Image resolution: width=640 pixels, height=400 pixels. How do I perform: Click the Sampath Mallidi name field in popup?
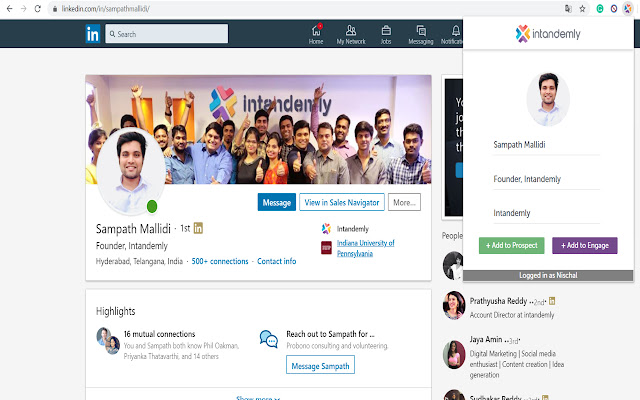(x=546, y=145)
